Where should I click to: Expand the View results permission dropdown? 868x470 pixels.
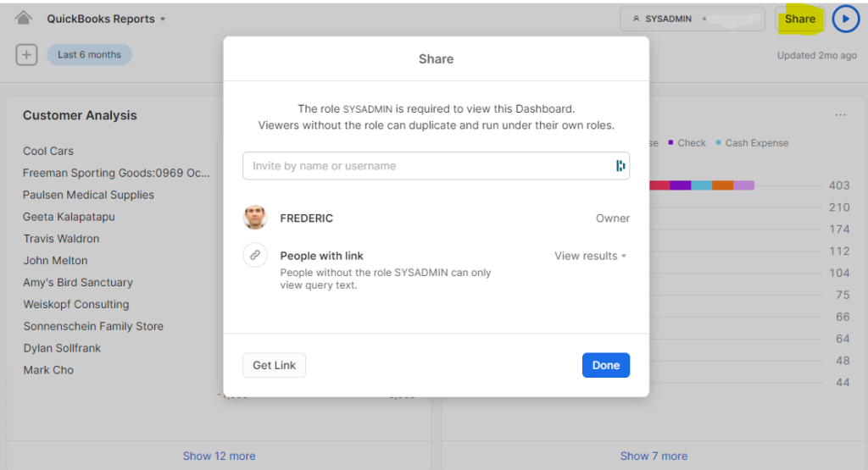click(590, 256)
